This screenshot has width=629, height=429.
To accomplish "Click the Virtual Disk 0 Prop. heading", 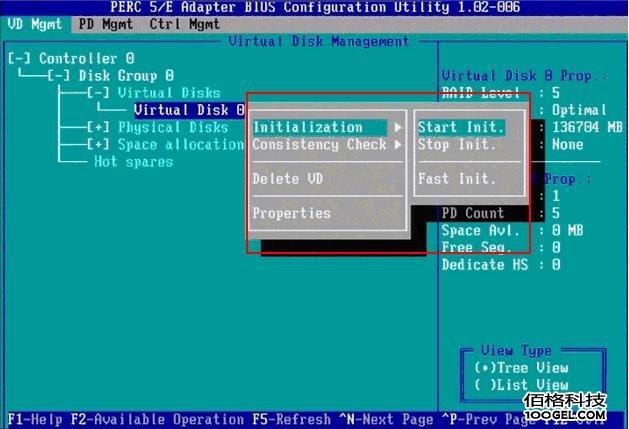I will point(524,76).
